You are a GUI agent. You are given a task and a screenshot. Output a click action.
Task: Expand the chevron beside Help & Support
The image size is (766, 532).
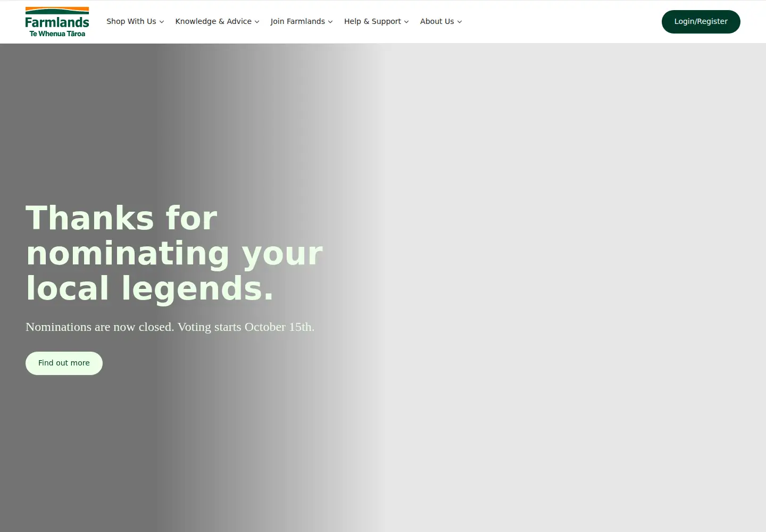tap(406, 22)
